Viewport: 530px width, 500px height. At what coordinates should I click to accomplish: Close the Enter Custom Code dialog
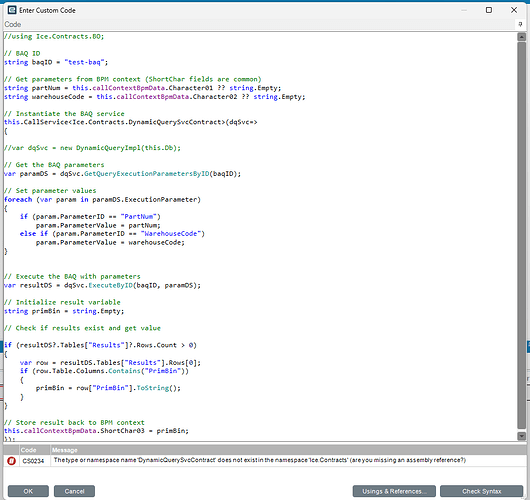(514, 10)
